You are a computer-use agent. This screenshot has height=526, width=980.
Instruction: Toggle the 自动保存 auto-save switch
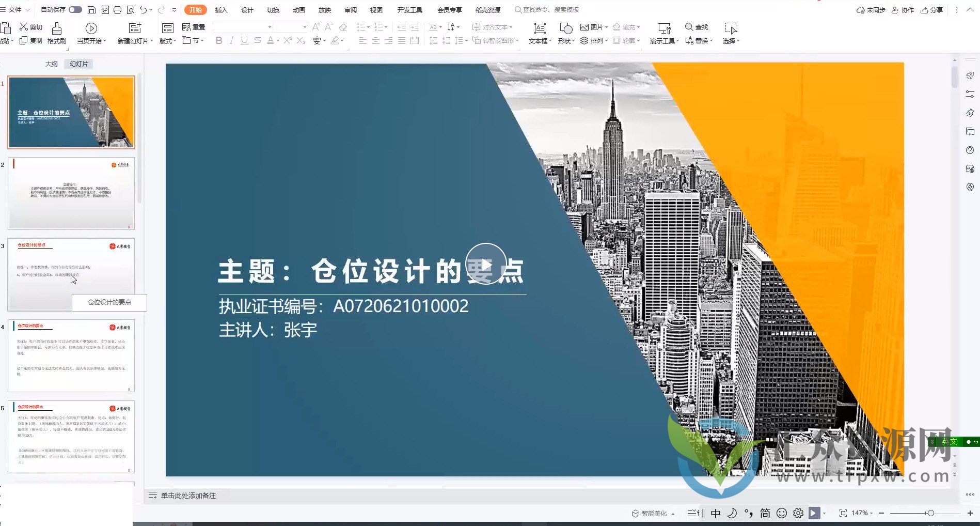pyautogui.click(x=75, y=10)
